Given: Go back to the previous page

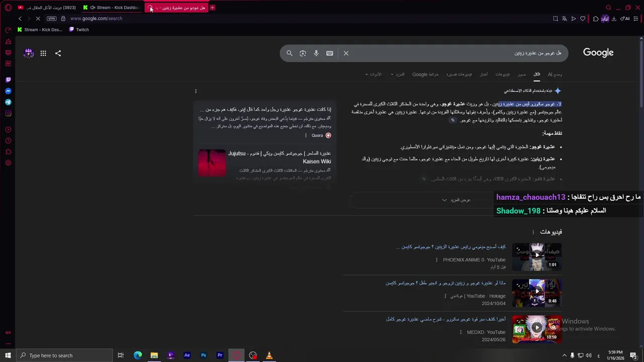Looking at the screenshot, I should (20, 19).
